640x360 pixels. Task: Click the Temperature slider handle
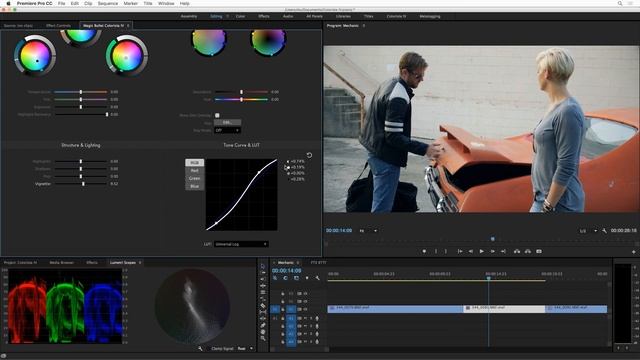(81, 92)
